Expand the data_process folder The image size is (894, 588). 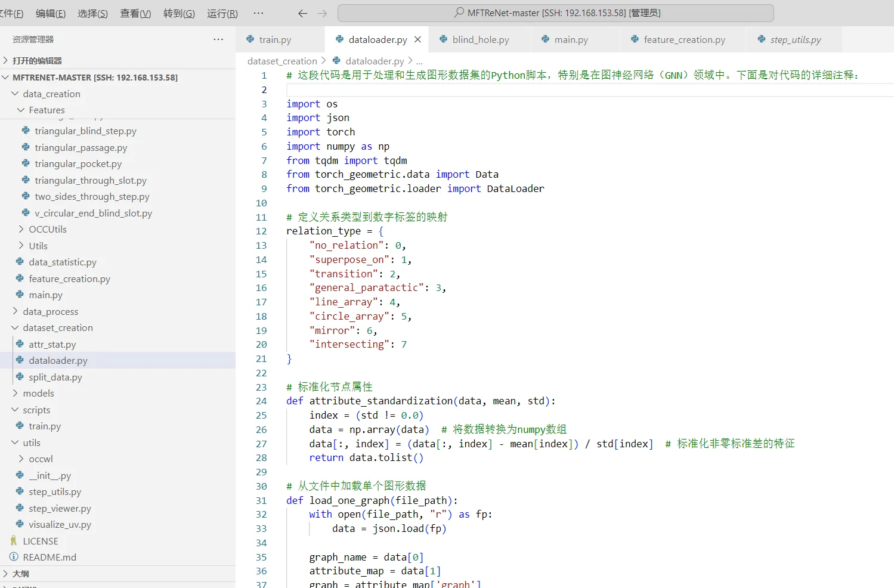(50, 311)
